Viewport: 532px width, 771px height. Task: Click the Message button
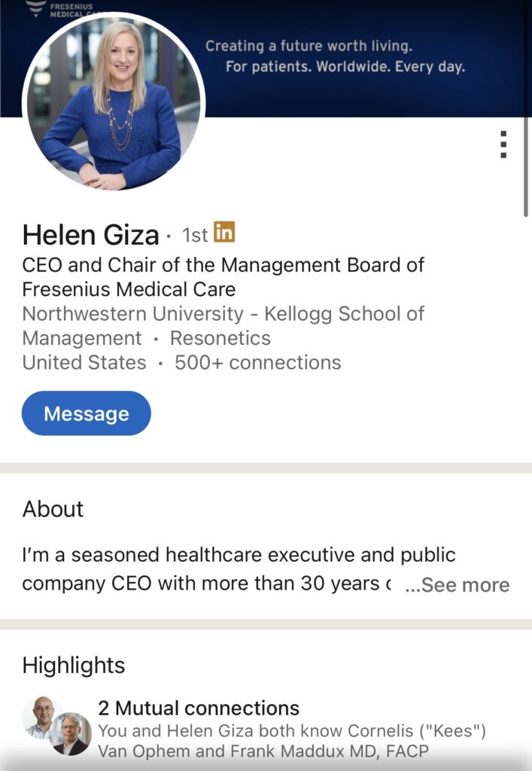click(x=87, y=413)
